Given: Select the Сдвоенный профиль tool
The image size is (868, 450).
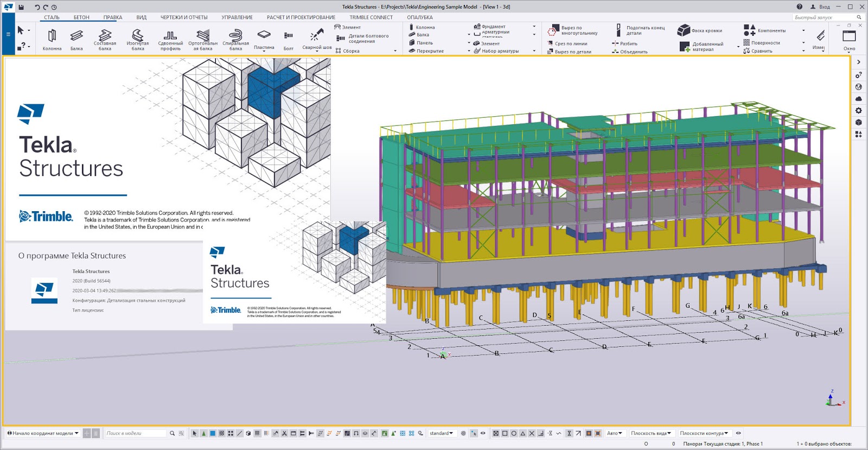Looking at the screenshot, I should pos(170,40).
